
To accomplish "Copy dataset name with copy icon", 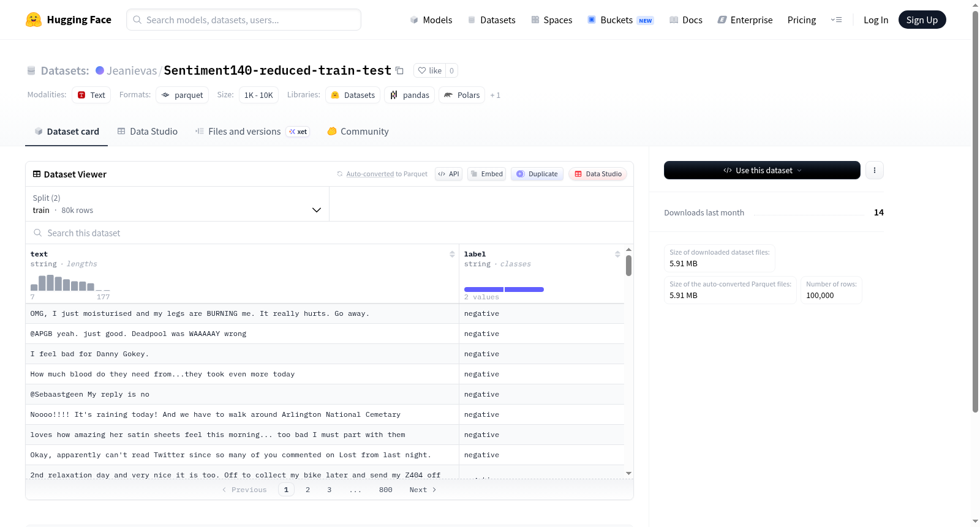I will (x=399, y=70).
